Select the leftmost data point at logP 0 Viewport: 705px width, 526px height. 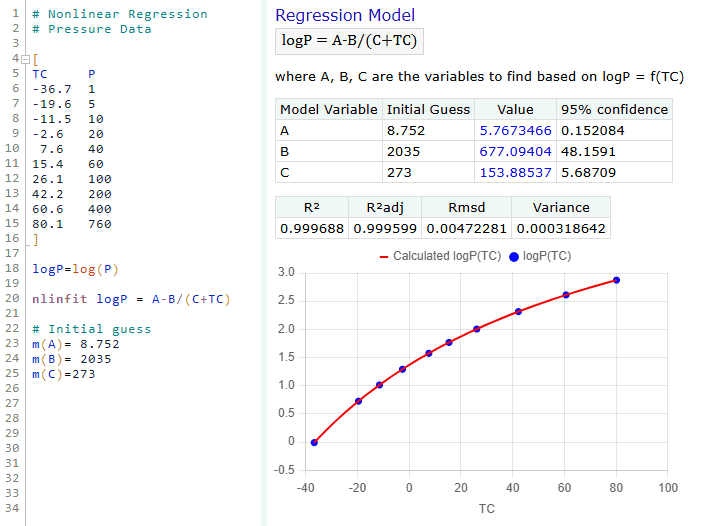[314, 442]
